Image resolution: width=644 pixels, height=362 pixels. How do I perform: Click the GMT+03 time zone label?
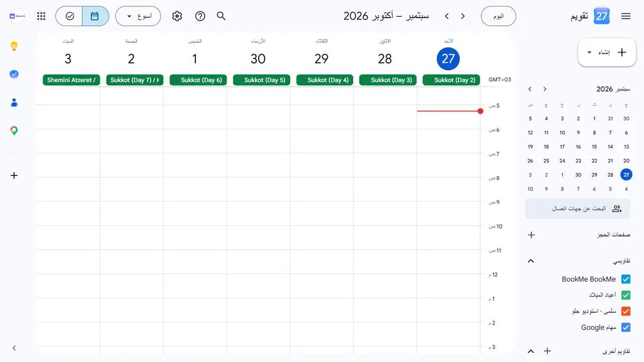[500, 80]
